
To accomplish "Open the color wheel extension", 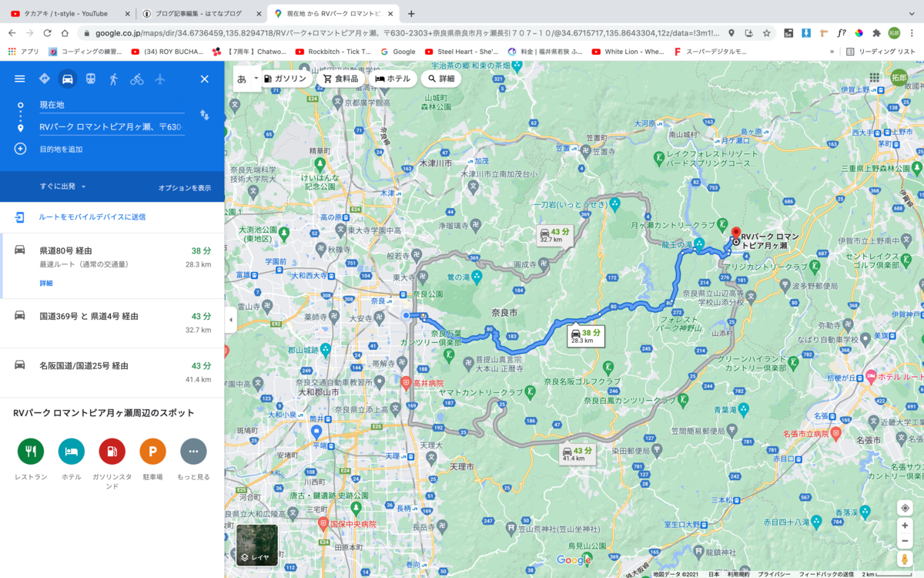I will [859, 33].
